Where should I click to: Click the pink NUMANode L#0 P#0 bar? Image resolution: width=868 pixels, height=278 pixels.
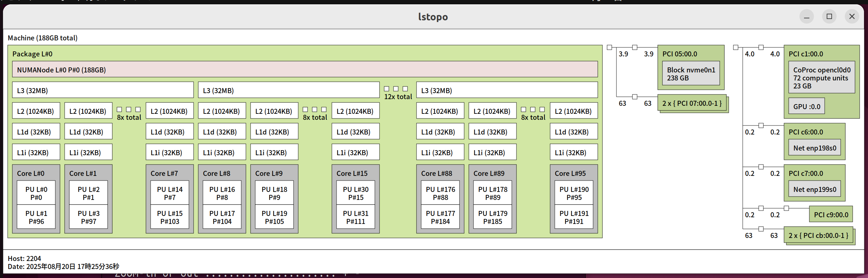305,69
